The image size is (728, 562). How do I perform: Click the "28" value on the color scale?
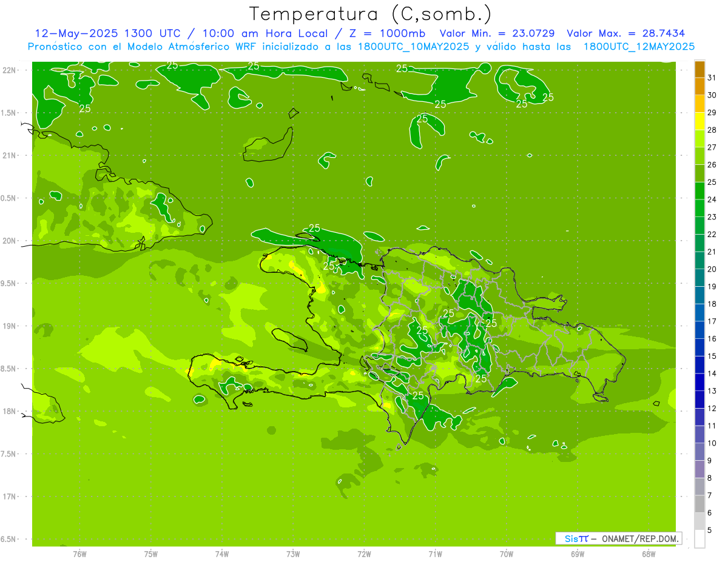coord(712,130)
